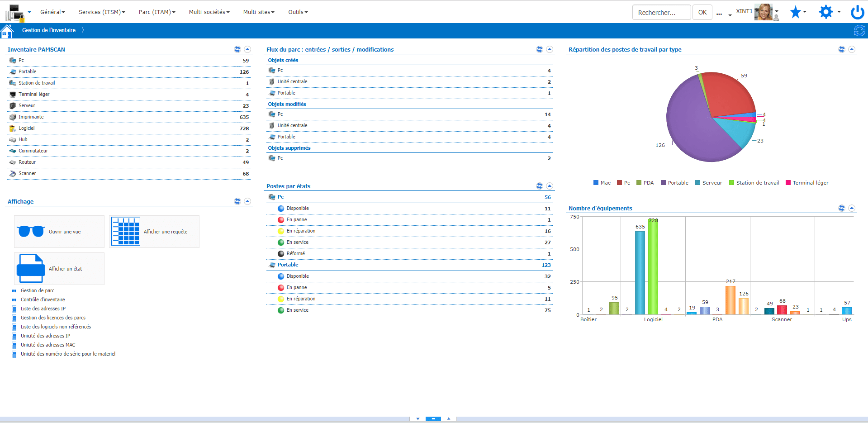The image size is (868, 423).
Task: Open settings gear icon
Action: (826, 12)
